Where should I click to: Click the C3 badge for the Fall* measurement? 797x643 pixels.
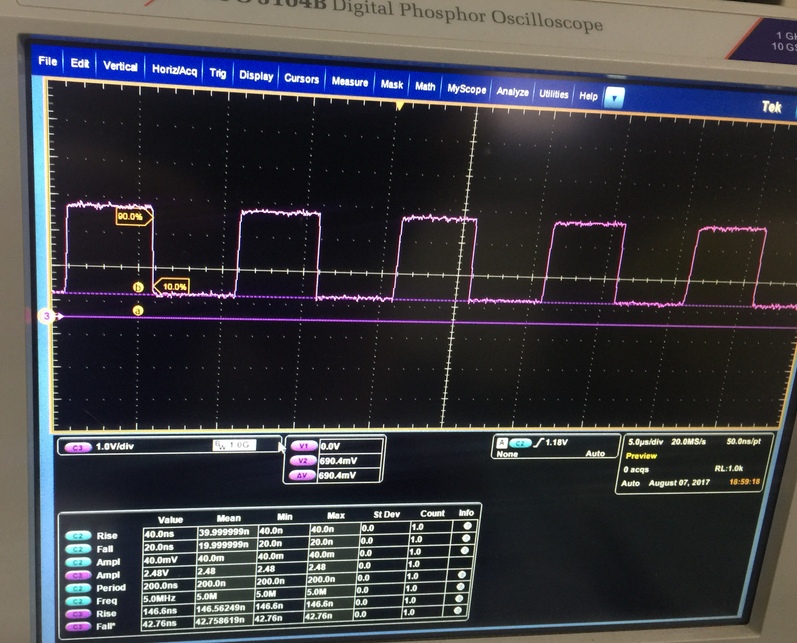tap(78, 627)
